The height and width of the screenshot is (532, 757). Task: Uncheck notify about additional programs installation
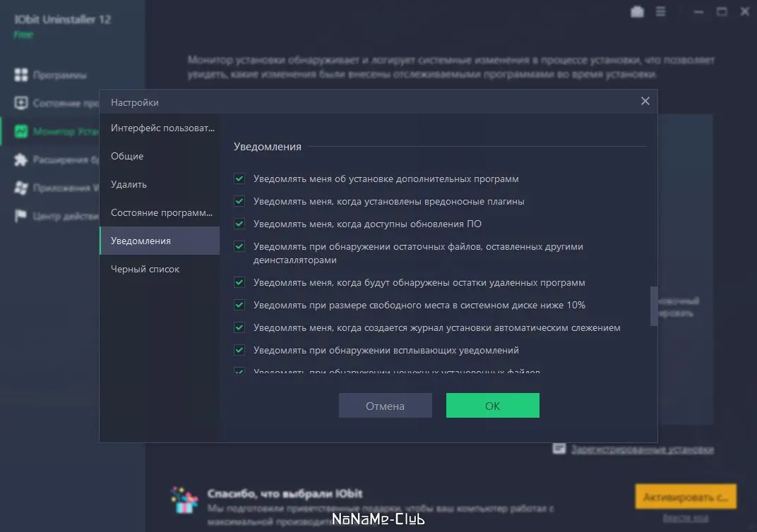(x=239, y=179)
